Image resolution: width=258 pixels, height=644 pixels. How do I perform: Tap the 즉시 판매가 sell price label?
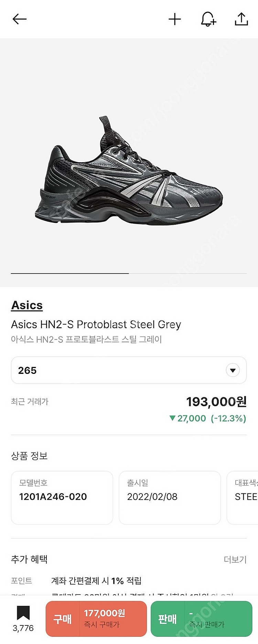[207, 624]
